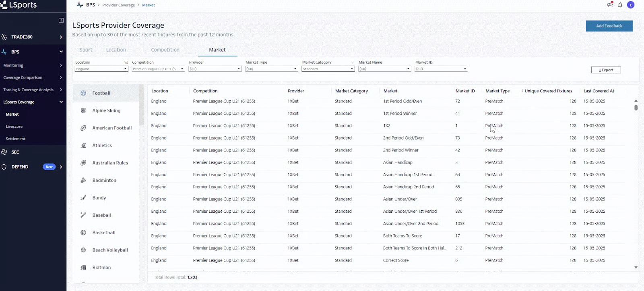
Task: Clear the Location filter icon
Action: click(126, 62)
